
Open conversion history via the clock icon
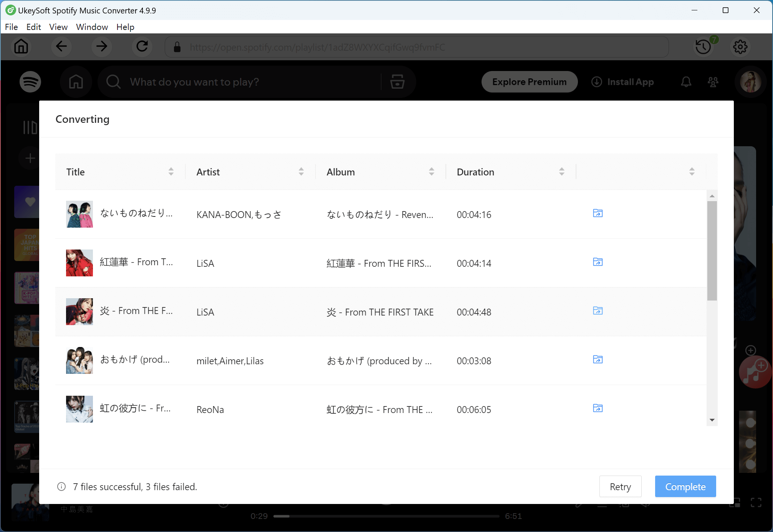(703, 46)
